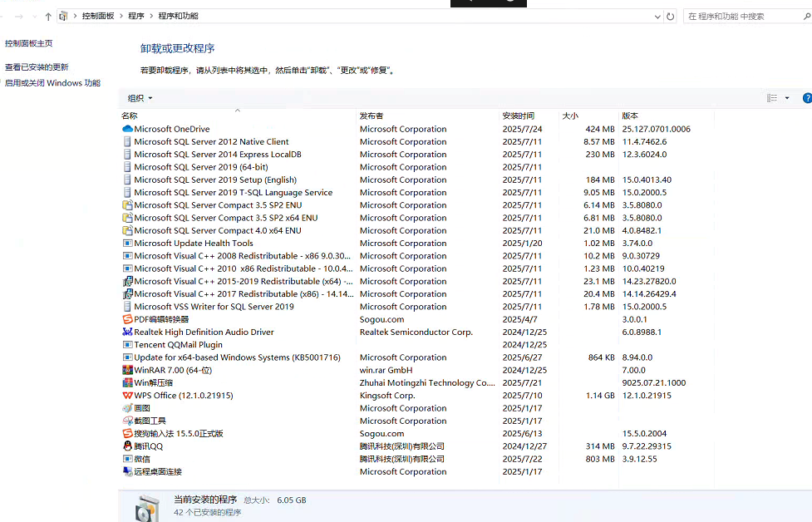The height and width of the screenshot is (522, 812).
Task: Open 查看已安装的更新 link
Action: 37,66
